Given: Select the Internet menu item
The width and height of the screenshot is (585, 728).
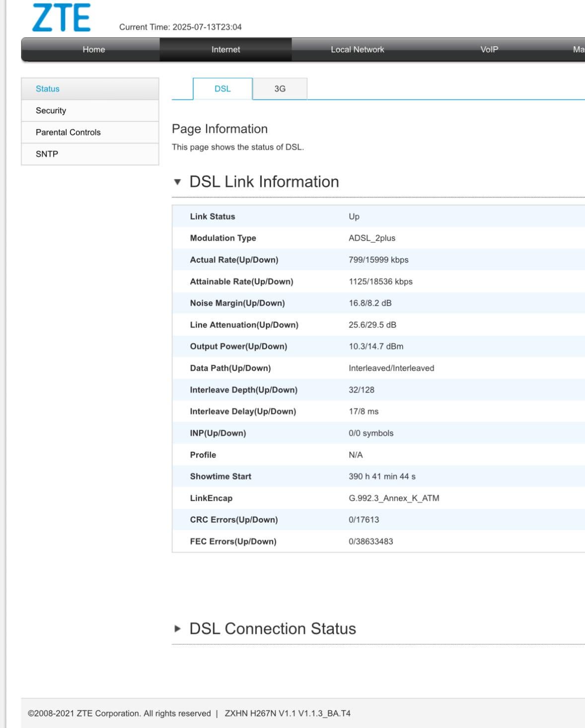Looking at the screenshot, I should pos(225,50).
